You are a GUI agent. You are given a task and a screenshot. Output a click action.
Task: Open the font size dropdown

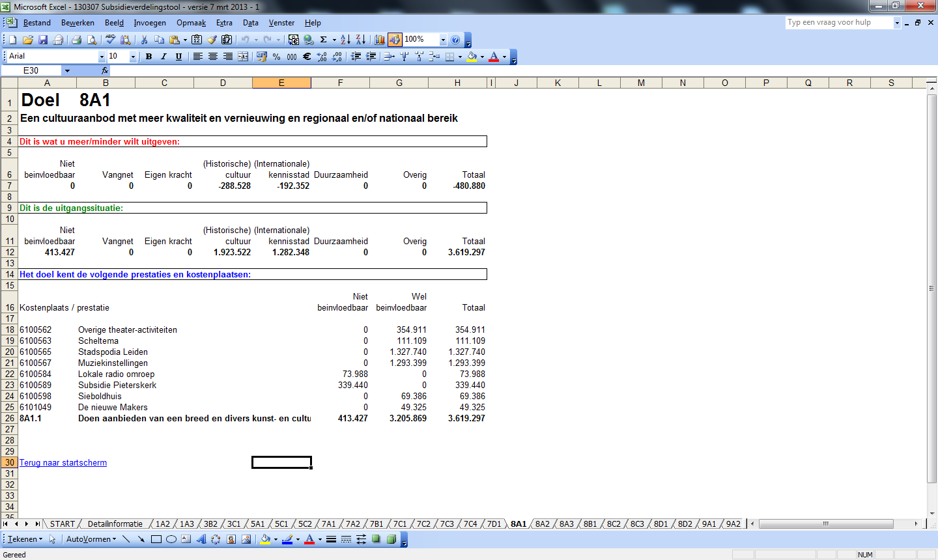(133, 57)
